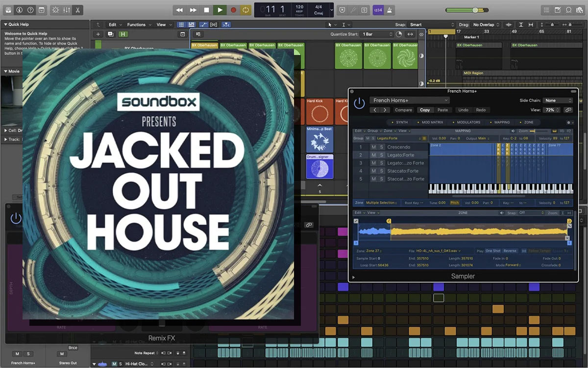Open the View menu in the tracks area
Image resolution: width=588 pixels, height=368 pixels.
pyautogui.click(x=163, y=25)
